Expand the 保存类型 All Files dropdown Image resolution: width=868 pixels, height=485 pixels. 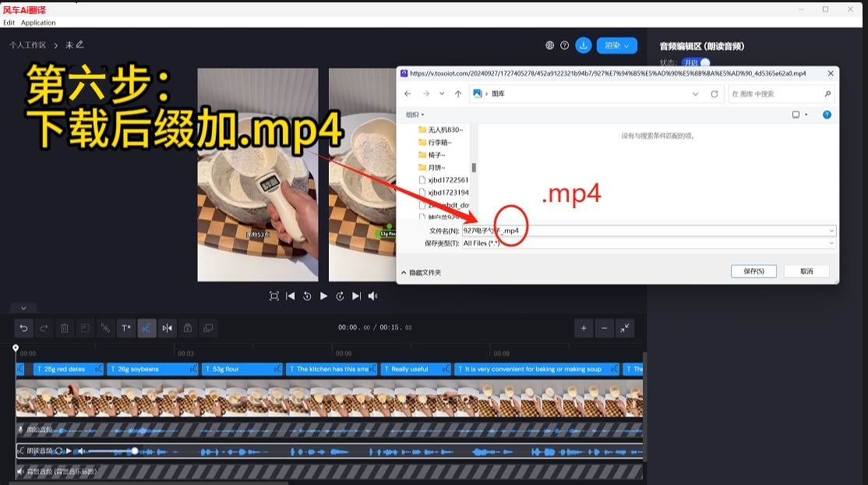point(831,243)
